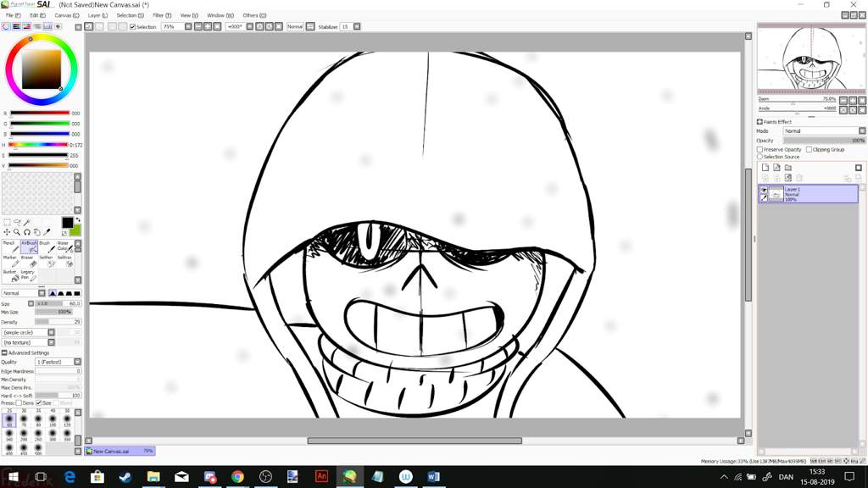The width and height of the screenshot is (868, 488).
Task: Click the canvas horizontal scrollbar
Action: click(x=415, y=441)
